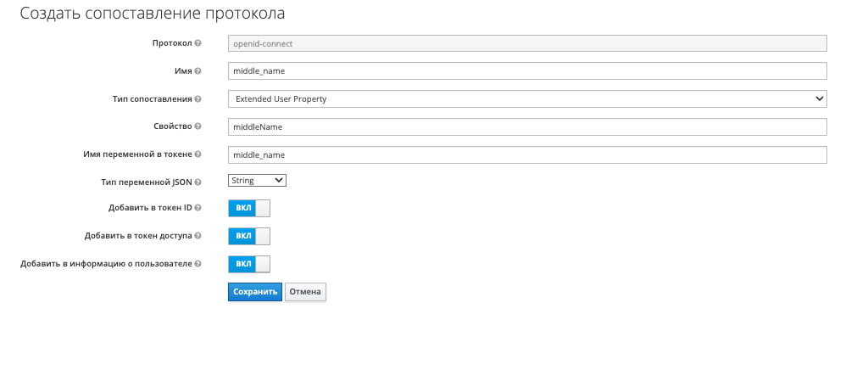Image resolution: width=868 pixels, height=370 pixels.
Task: Turn off Добавить в информацию о пользователе
Action: (x=248, y=263)
